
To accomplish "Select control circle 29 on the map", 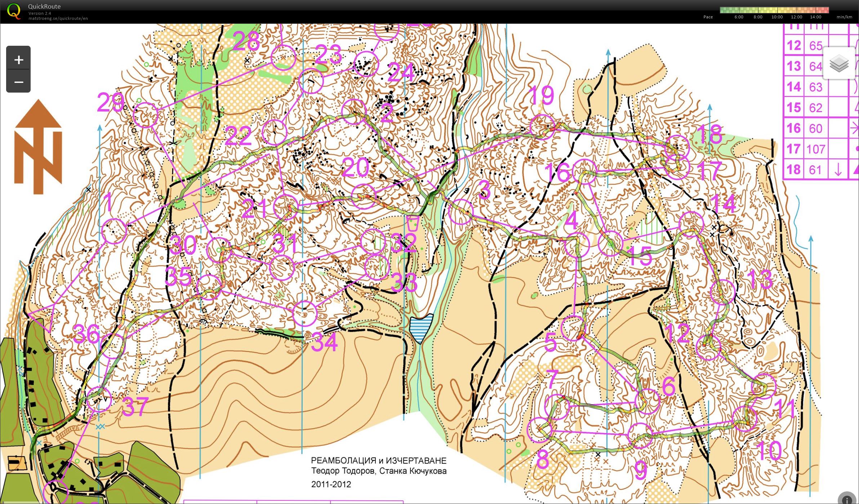I will pyautogui.click(x=146, y=115).
